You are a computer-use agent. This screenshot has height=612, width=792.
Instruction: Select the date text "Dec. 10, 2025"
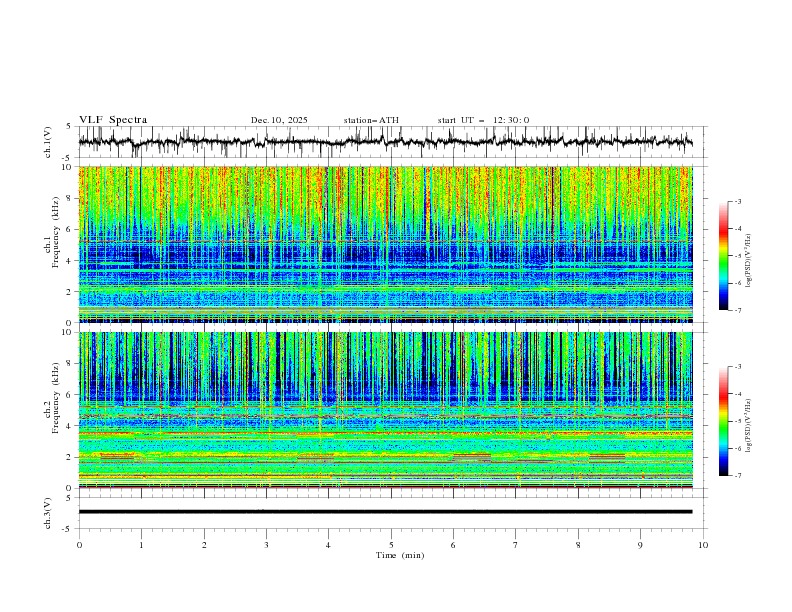279,120
